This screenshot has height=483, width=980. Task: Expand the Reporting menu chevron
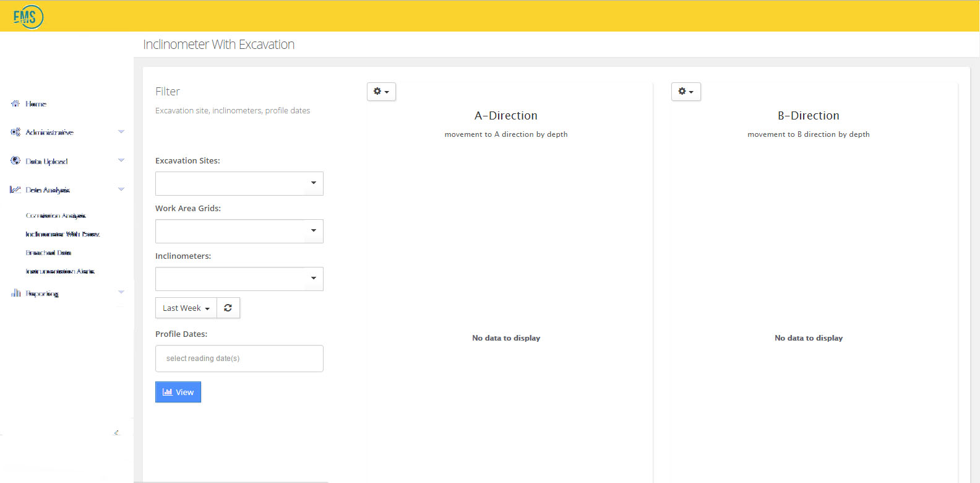click(121, 292)
